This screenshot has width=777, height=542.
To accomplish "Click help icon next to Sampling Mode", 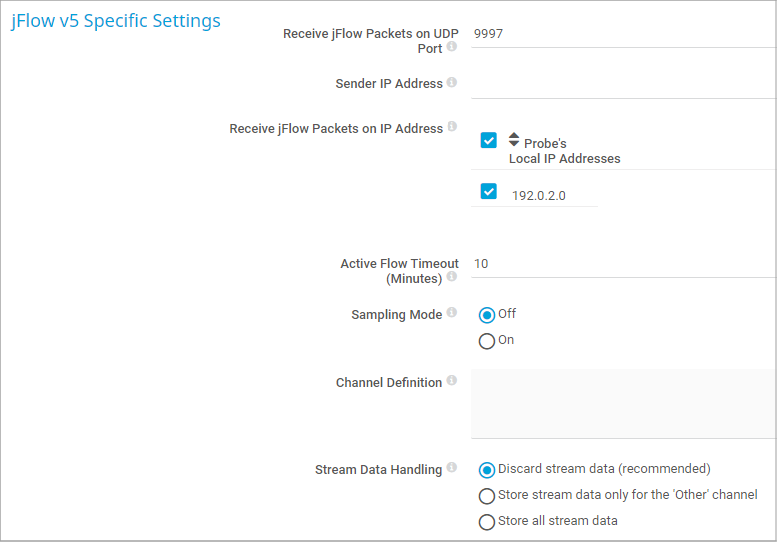I will (452, 314).
